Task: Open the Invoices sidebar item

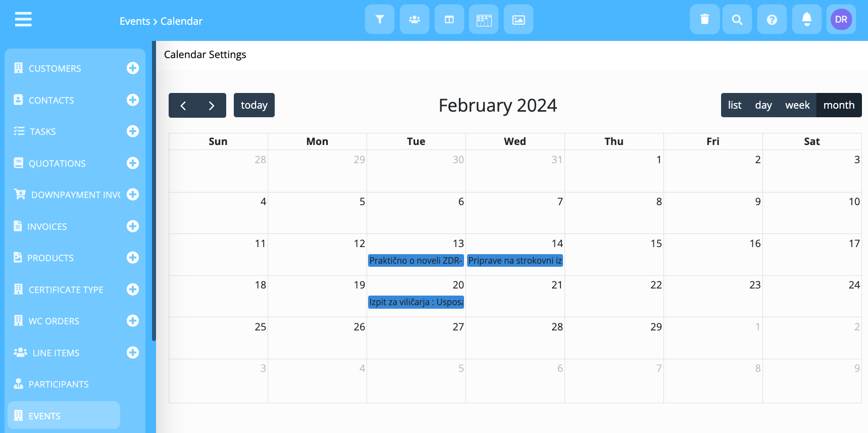Action: pos(47,227)
